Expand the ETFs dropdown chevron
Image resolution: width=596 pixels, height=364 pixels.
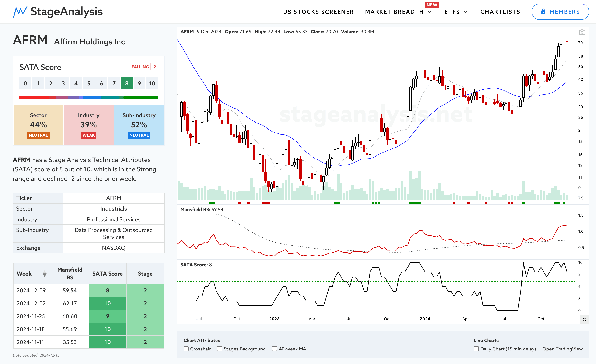click(466, 12)
